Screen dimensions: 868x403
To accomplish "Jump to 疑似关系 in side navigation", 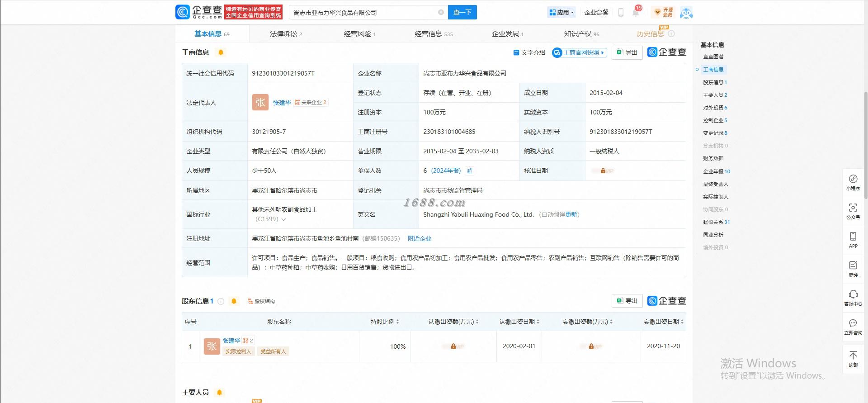I will tap(716, 222).
